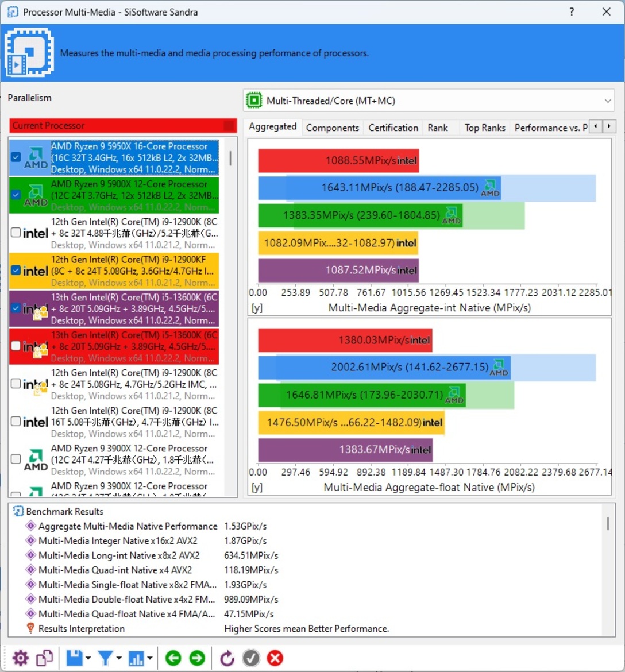Switch to the Aggregated tab
The width and height of the screenshot is (625, 672).
(273, 126)
